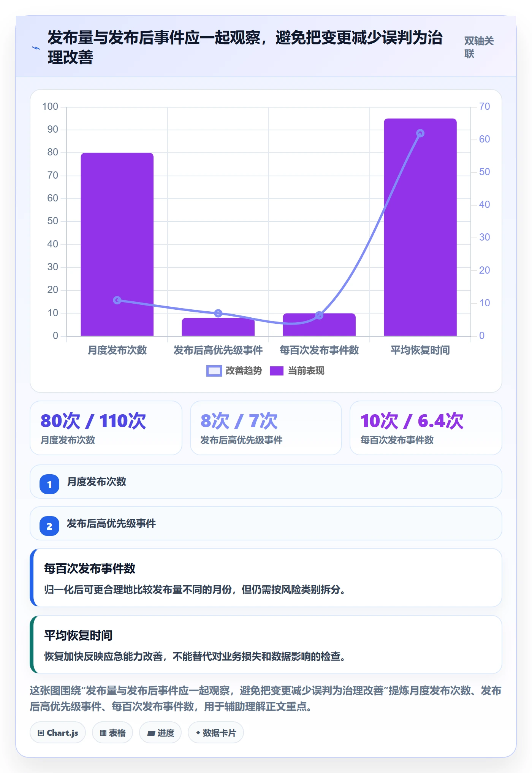532x773 pixels.
Task: Click the chart x-axis label 平均恢复时间
Action: [x=420, y=350]
